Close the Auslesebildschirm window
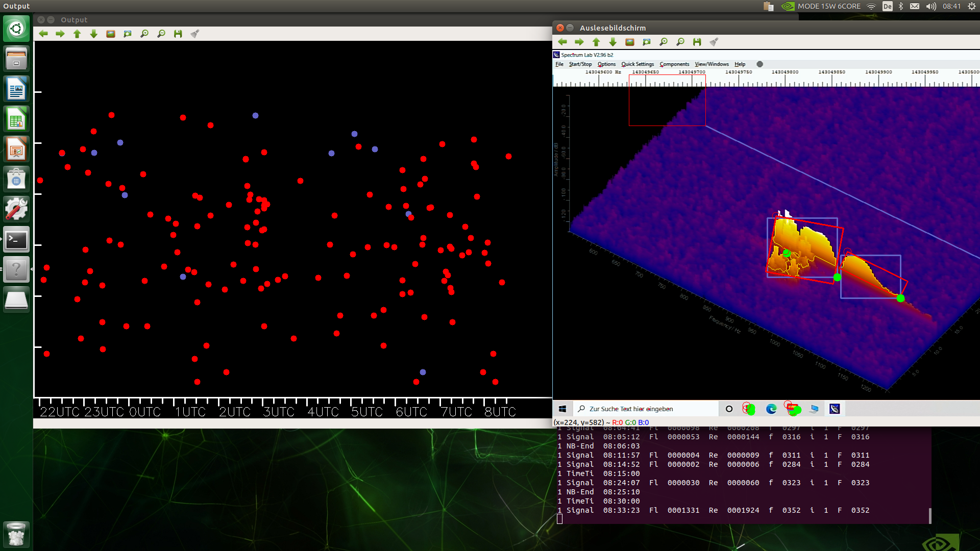 click(560, 28)
